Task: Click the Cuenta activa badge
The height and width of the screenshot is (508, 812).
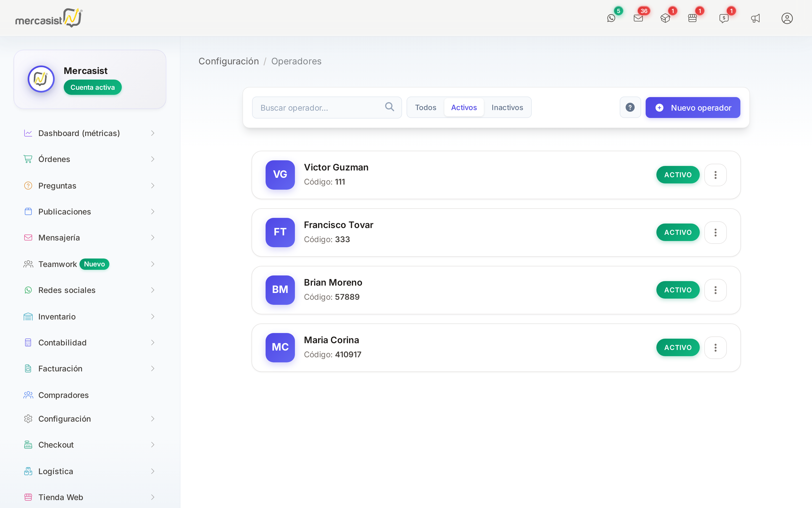Action: tap(92, 87)
